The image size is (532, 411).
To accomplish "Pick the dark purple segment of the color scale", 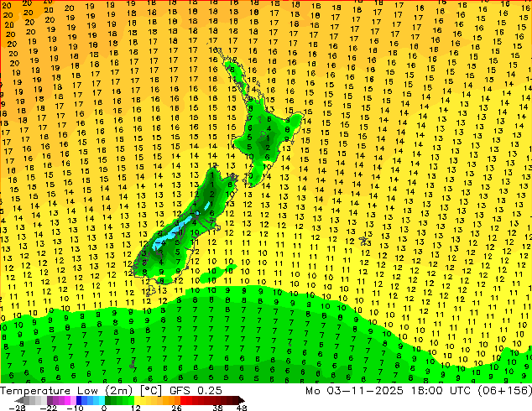I will pos(50,400).
